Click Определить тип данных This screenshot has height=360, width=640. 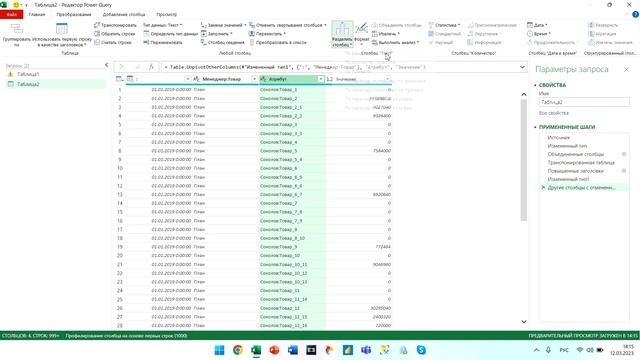pyautogui.click(x=170, y=34)
